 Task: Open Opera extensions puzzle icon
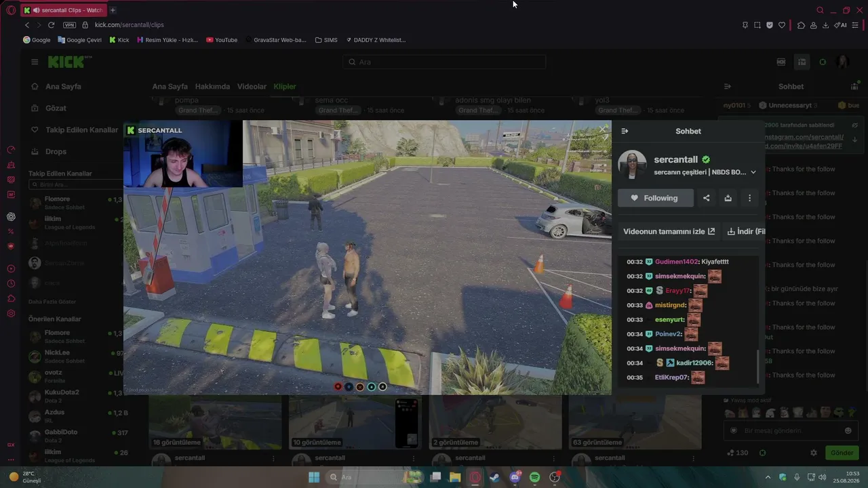[x=801, y=25]
